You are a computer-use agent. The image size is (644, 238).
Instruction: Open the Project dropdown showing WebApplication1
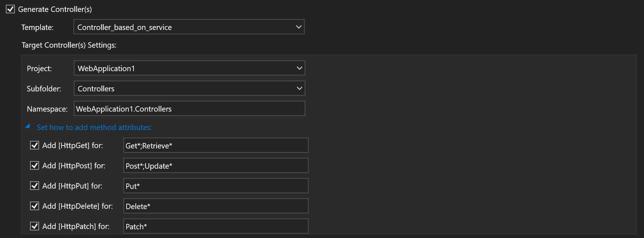pos(189,68)
